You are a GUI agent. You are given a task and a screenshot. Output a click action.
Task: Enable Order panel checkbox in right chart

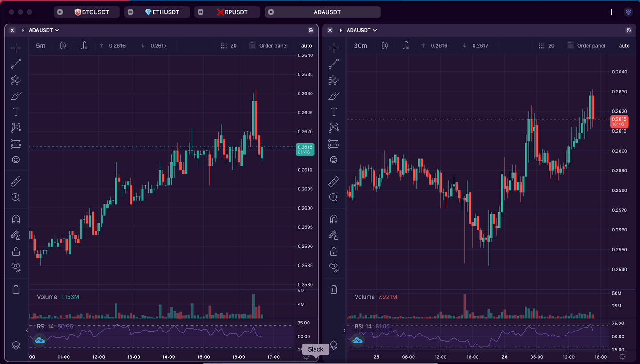[x=571, y=45]
